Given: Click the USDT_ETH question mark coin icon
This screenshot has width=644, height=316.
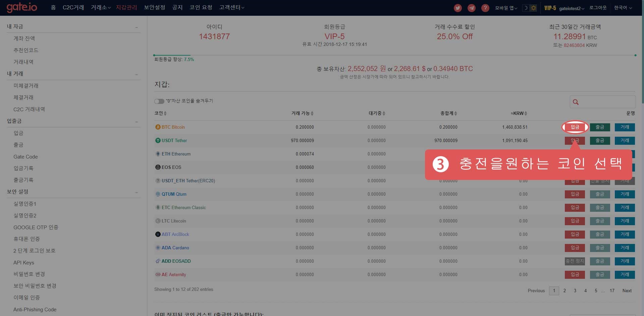Looking at the screenshot, I should [158, 181].
